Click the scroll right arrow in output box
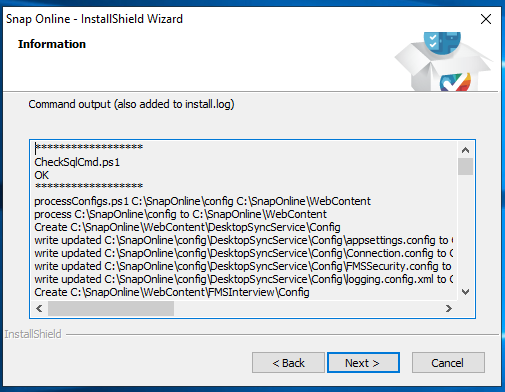Screen dimensions: 505x392 (x=449, y=308)
